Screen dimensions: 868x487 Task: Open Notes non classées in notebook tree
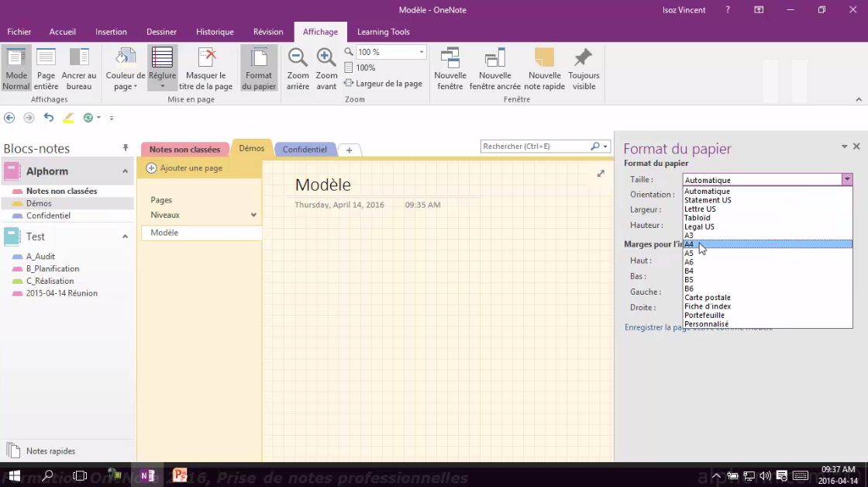61,191
